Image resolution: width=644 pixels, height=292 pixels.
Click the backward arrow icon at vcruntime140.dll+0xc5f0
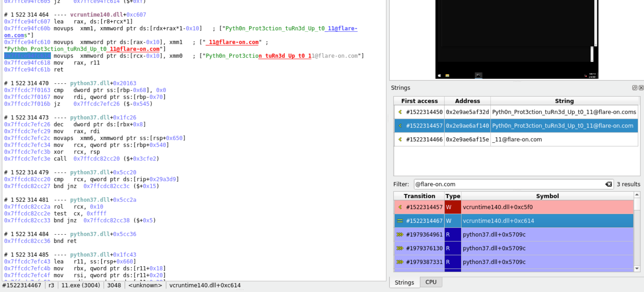(400, 207)
